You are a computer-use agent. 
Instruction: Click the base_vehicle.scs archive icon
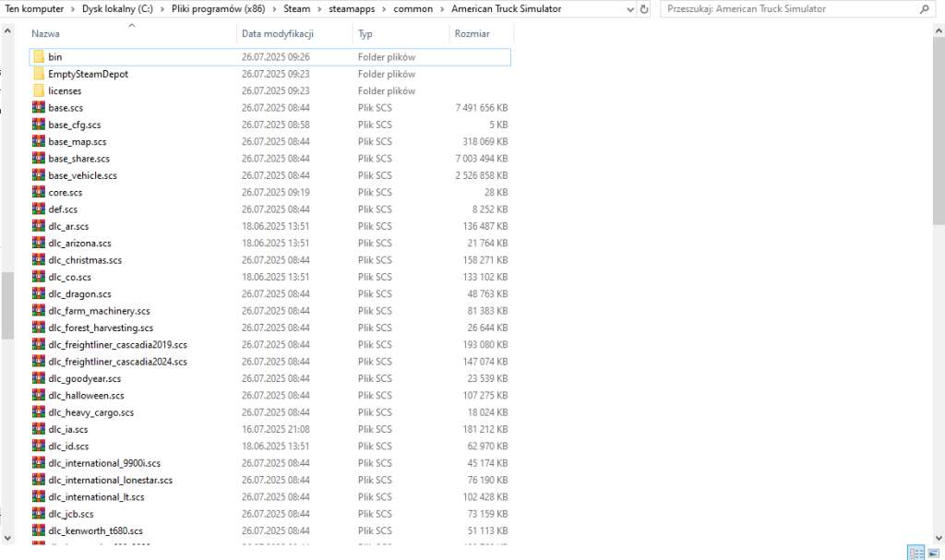39,174
